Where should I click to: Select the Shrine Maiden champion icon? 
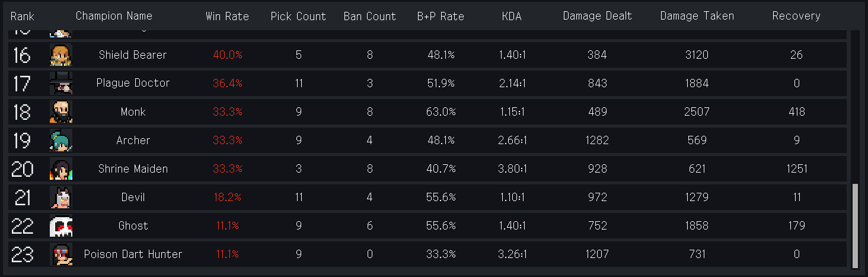coord(61,168)
